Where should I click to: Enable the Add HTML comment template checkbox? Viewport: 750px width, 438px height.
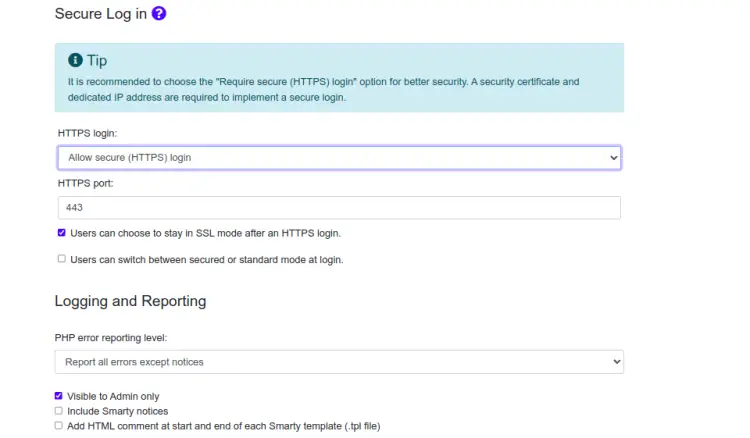(59, 425)
